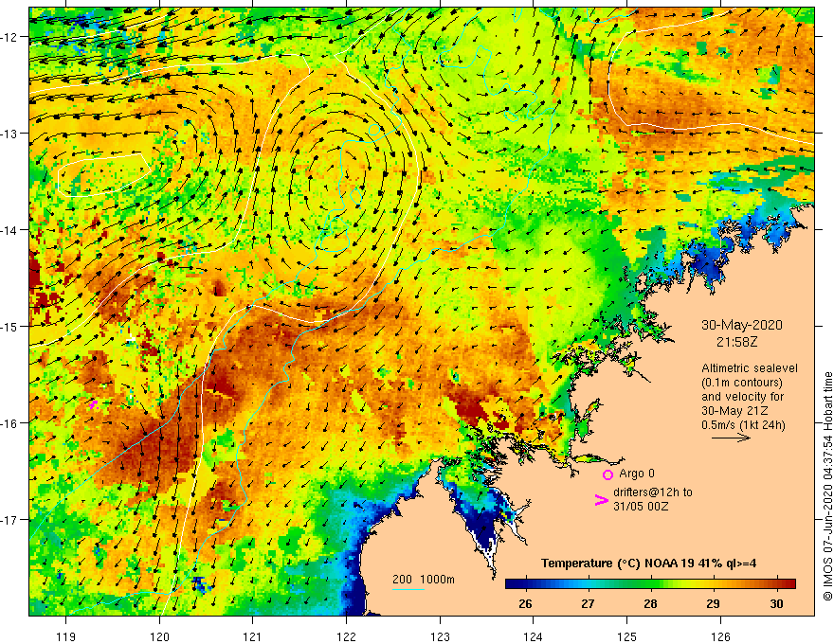Click the latitude axis label '-15'

pyautogui.click(x=10, y=326)
